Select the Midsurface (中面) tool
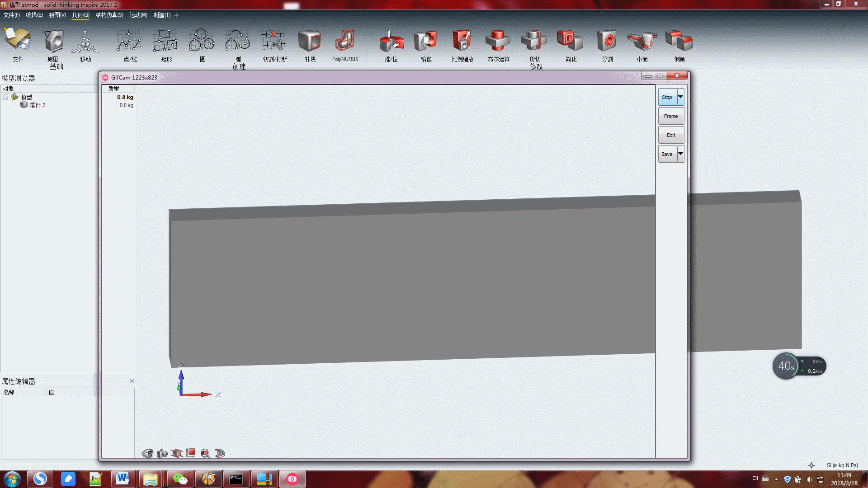868x488 pixels. point(642,42)
